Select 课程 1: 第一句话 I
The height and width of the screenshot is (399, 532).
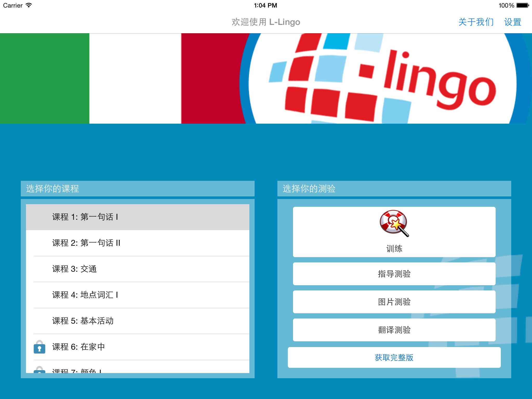138,217
